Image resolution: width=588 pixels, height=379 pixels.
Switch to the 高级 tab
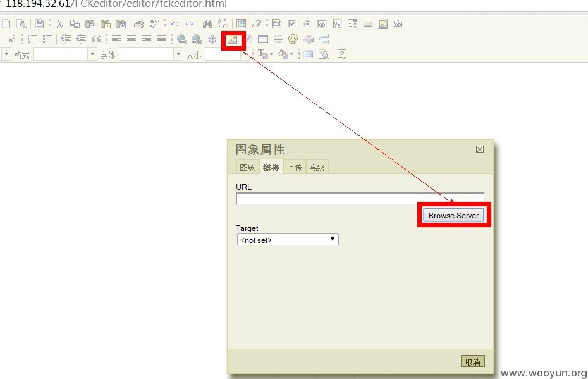317,168
